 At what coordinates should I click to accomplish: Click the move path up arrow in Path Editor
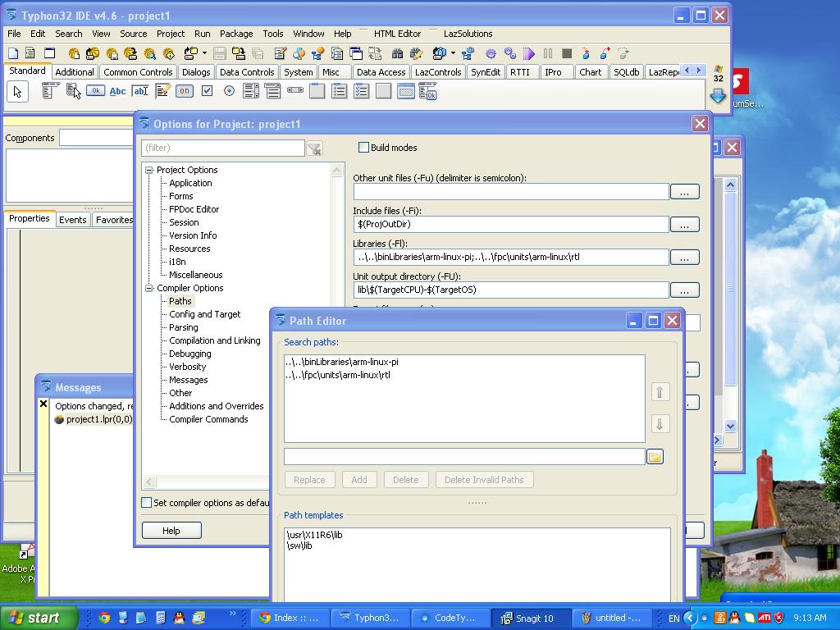coord(660,392)
